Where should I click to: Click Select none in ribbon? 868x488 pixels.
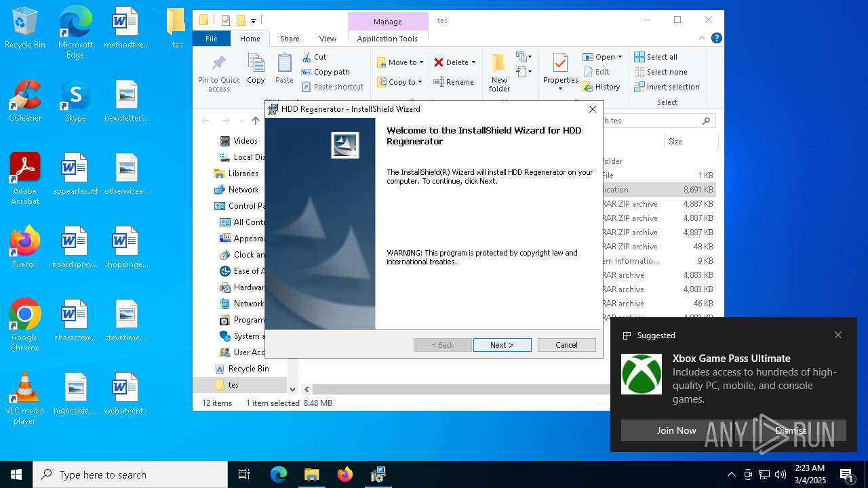(661, 72)
